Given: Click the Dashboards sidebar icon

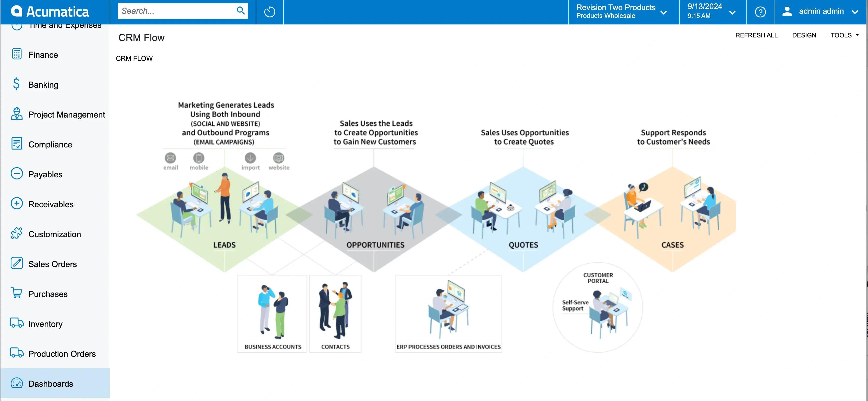Looking at the screenshot, I should click(17, 383).
